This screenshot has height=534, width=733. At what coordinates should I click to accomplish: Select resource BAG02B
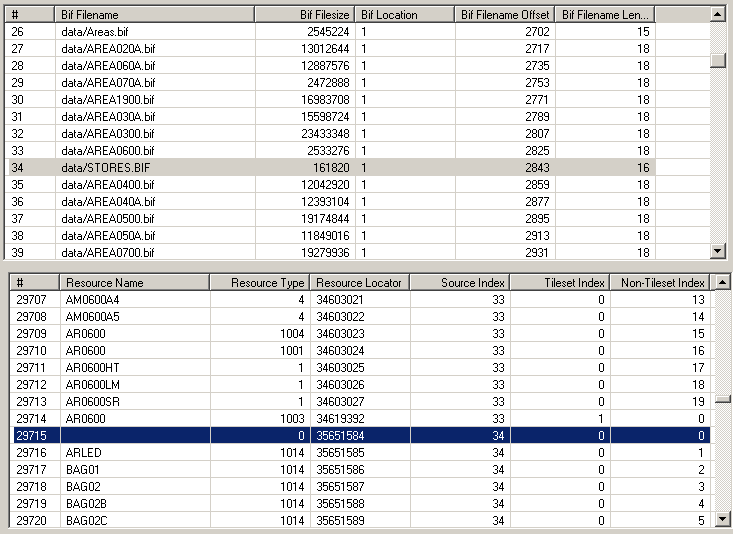click(360, 504)
